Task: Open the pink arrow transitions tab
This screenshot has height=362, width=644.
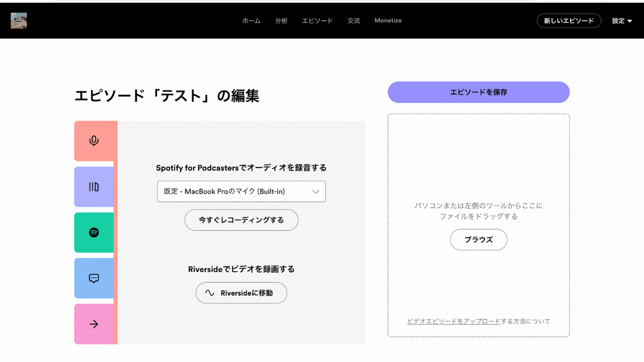Action: pos(94,324)
